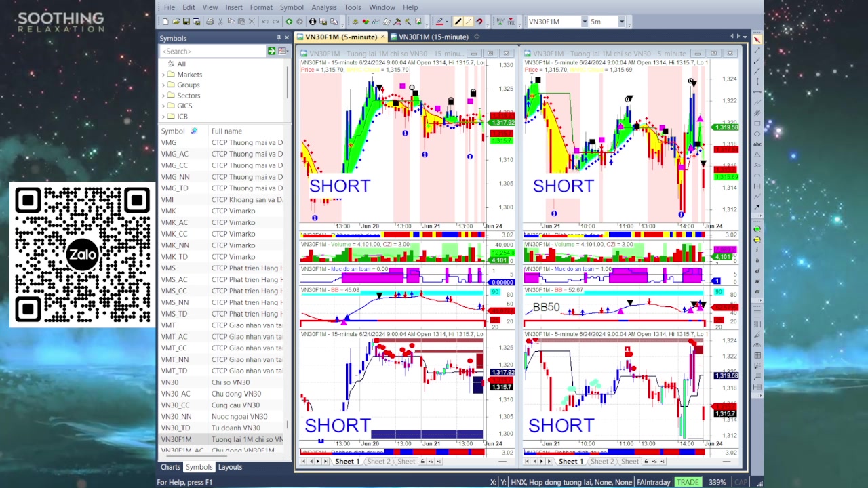Click the symbol Search input field
Image resolution: width=868 pixels, height=488 pixels.
click(x=213, y=52)
